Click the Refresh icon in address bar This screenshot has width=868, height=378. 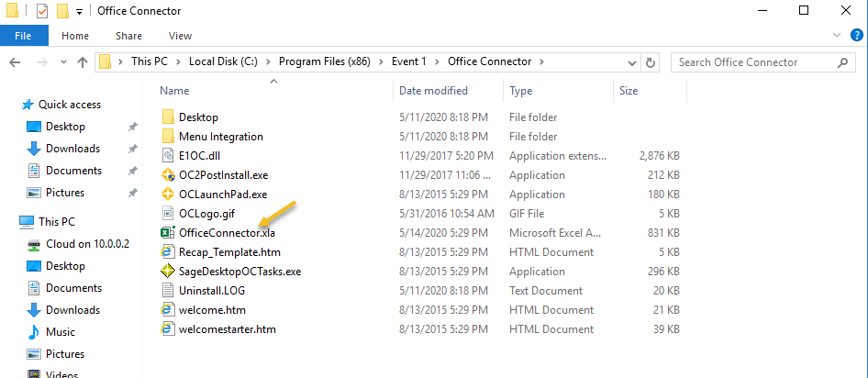tap(651, 62)
